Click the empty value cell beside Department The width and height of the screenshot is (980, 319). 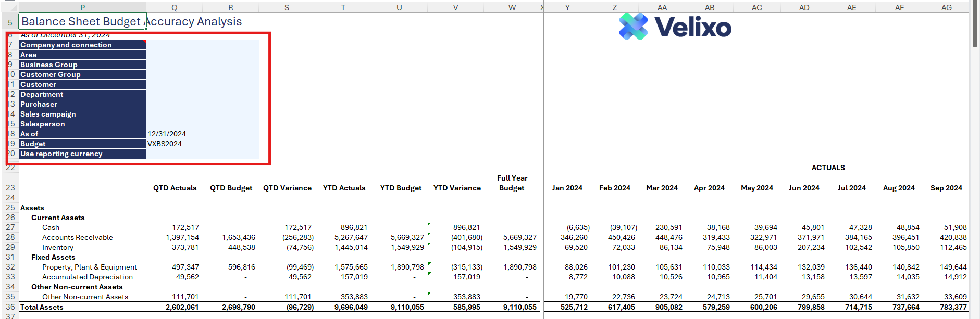click(x=202, y=94)
